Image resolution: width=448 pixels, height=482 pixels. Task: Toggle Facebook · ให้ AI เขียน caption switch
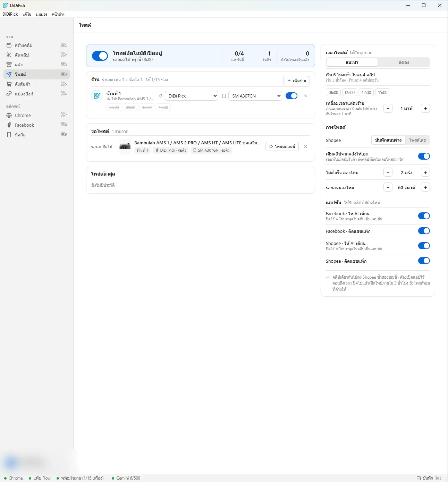[x=424, y=216]
